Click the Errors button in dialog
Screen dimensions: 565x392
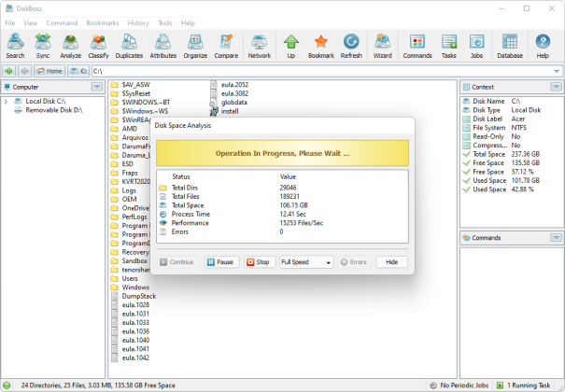point(354,262)
